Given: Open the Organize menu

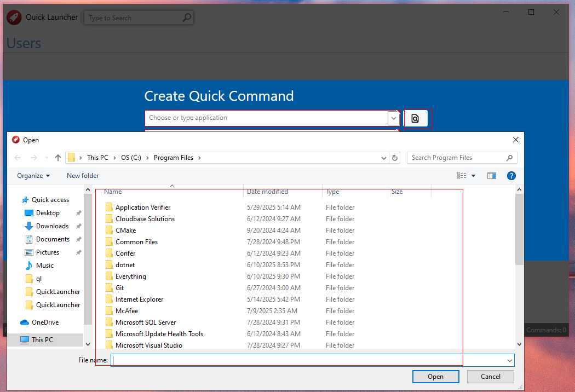Looking at the screenshot, I should (x=33, y=176).
